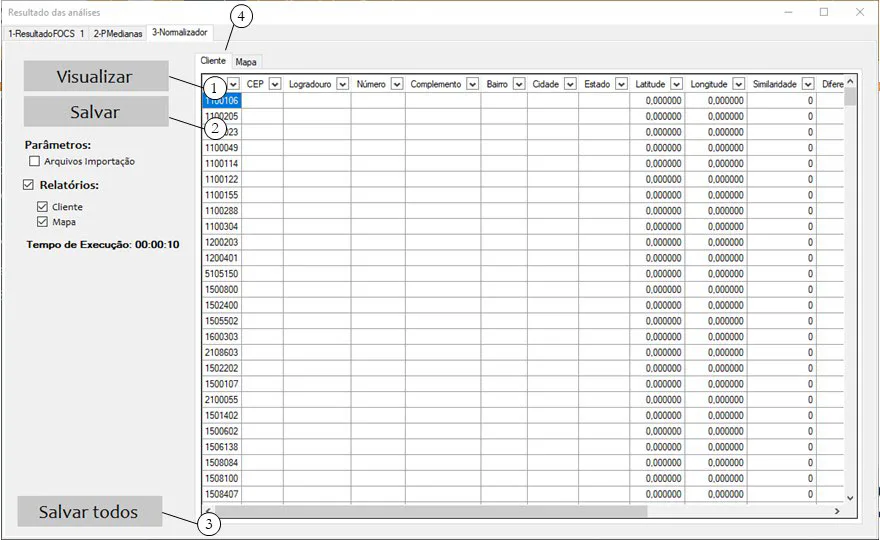Toggle the Relatórios checkbox
Viewport: 880px width, 540px height.
click(28, 184)
